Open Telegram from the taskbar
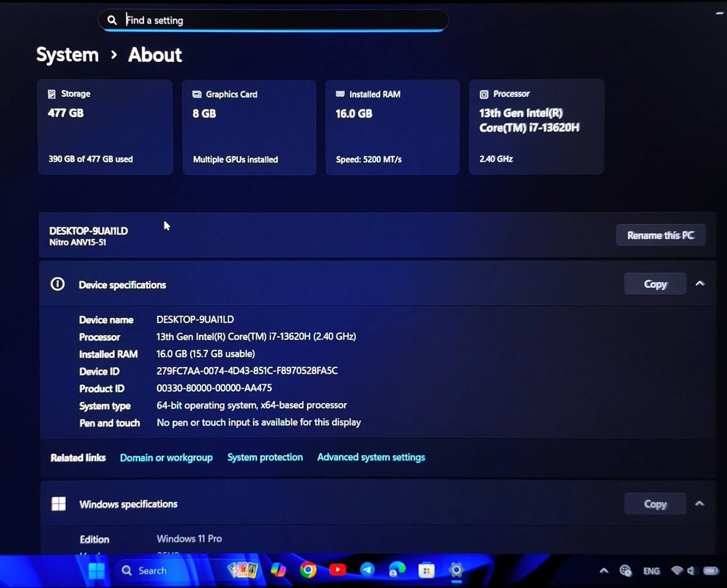 click(367, 570)
